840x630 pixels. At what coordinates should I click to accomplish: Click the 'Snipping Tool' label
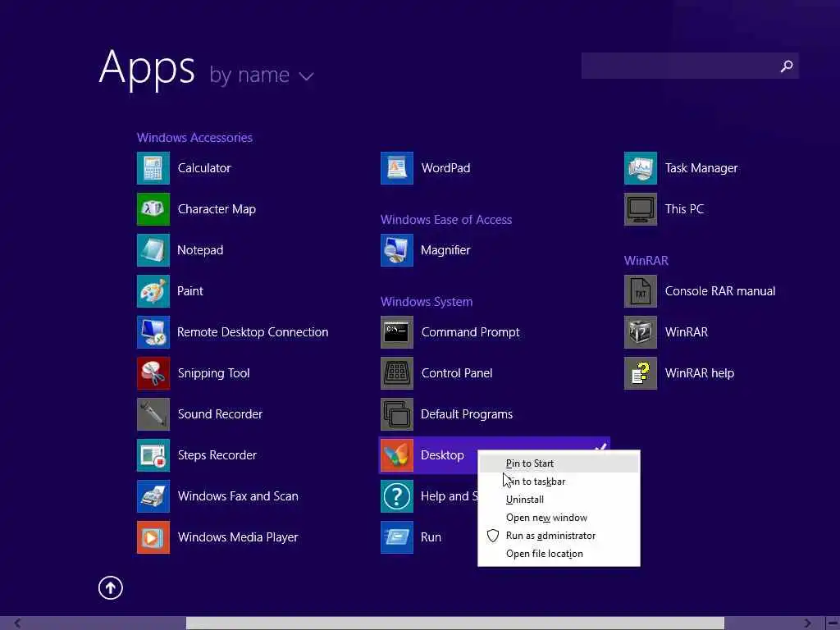(x=214, y=373)
